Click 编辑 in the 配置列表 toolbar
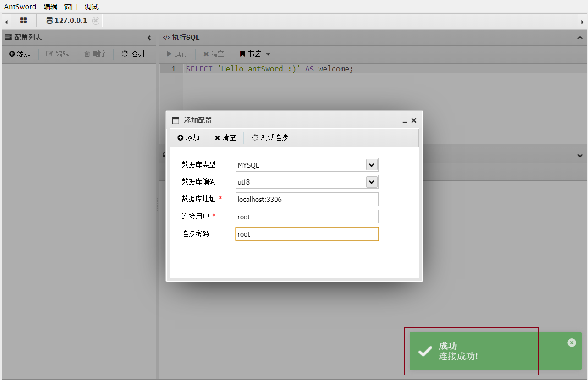588x380 pixels. pos(58,54)
